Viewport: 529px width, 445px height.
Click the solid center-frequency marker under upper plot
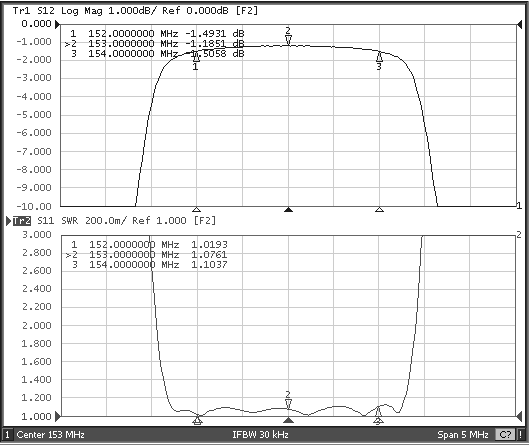click(x=288, y=210)
